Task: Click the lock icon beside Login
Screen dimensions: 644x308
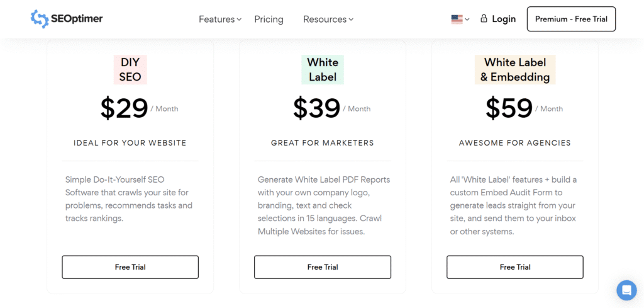Action: (x=484, y=19)
